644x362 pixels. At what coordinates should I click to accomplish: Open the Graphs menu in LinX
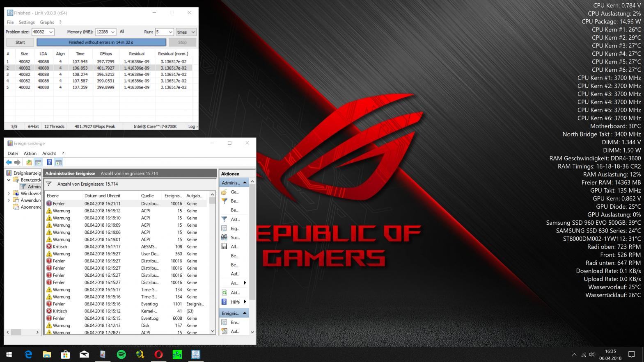(x=47, y=22)
